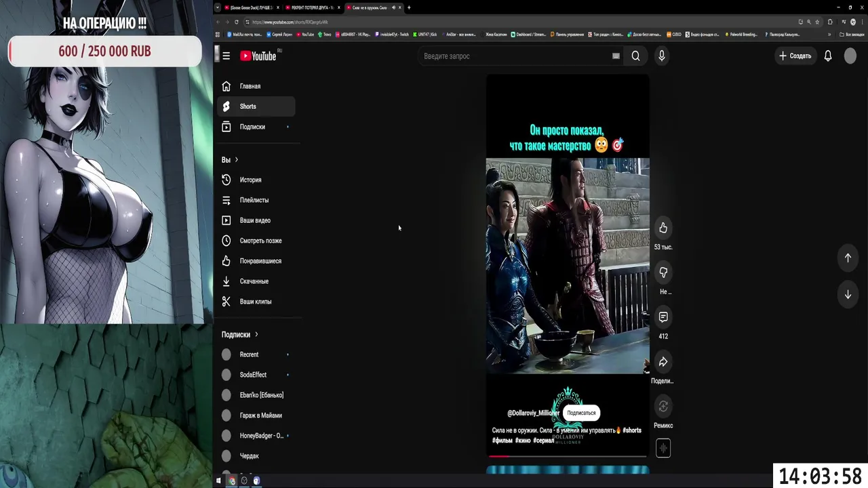The image size is (868, 488).
Task: Open the Recrent channel subscription
Action: point(256,354)
